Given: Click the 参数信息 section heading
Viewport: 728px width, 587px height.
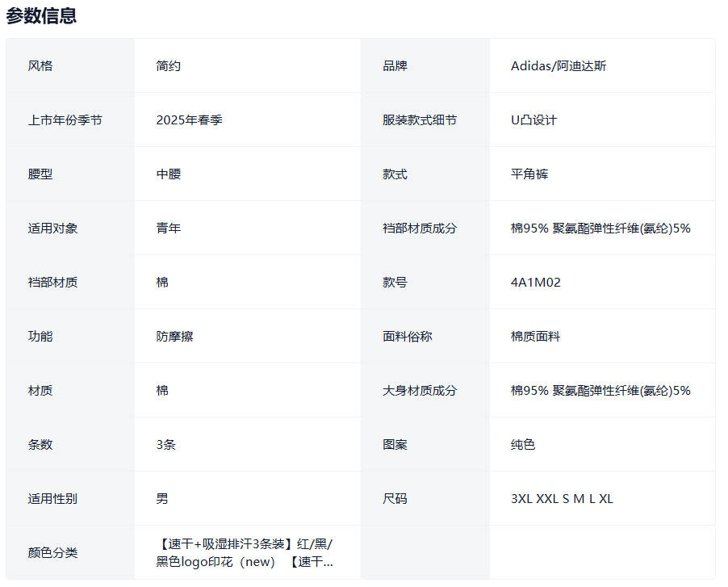Looking at the screenshot, I should (41, 15).
